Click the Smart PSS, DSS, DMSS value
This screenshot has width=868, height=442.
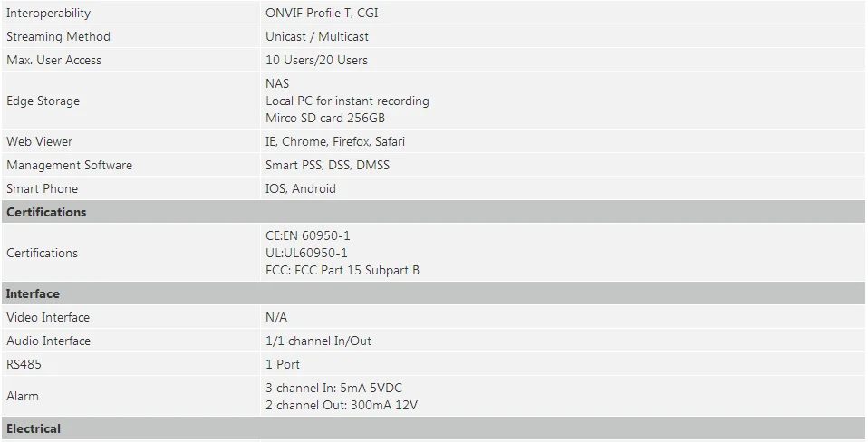tap(327, 165)
